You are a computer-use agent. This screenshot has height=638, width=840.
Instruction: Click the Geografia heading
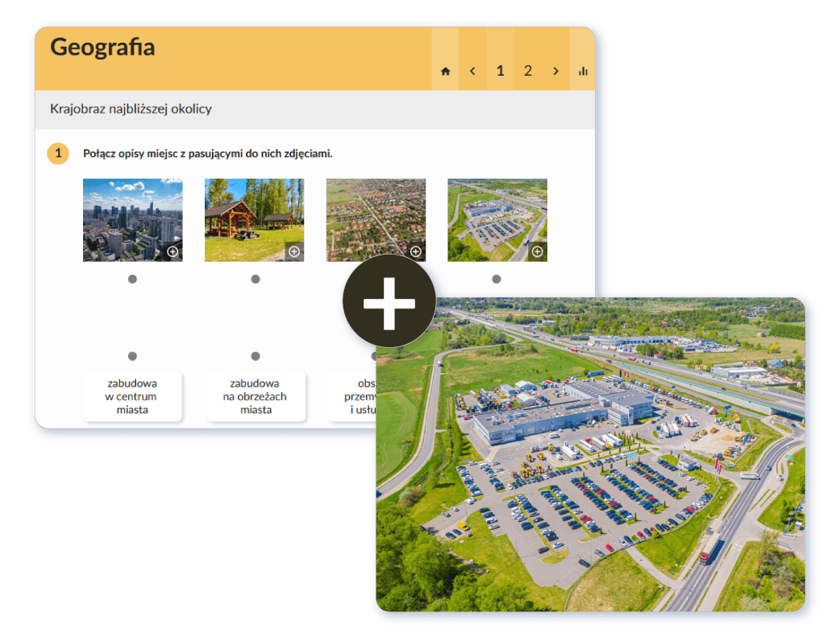102,47
